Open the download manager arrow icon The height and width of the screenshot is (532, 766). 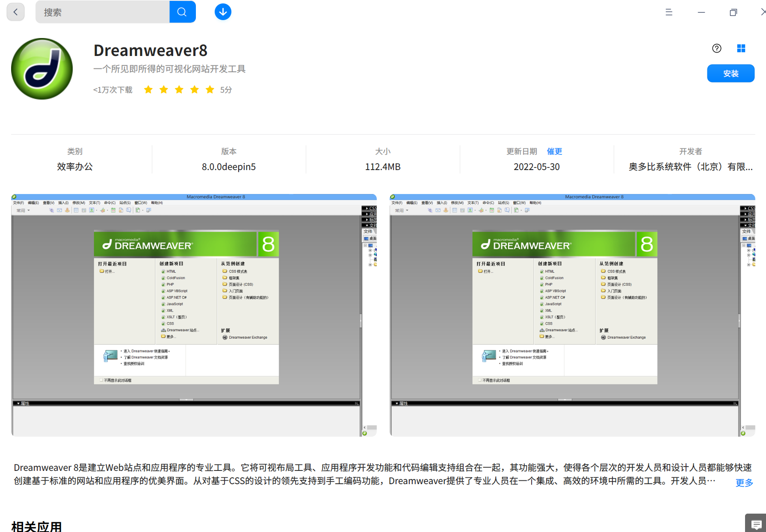(223, 12)
